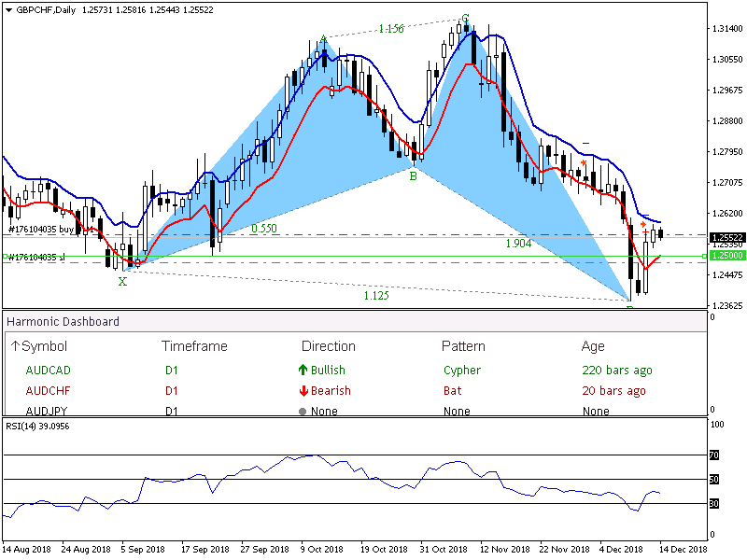Click the Age column header
747x560 pixels.
593,346
